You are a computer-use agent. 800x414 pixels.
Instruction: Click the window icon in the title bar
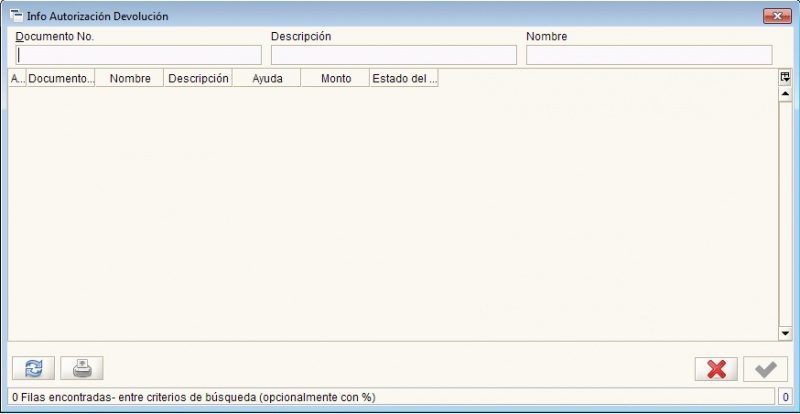pos(16,16)
